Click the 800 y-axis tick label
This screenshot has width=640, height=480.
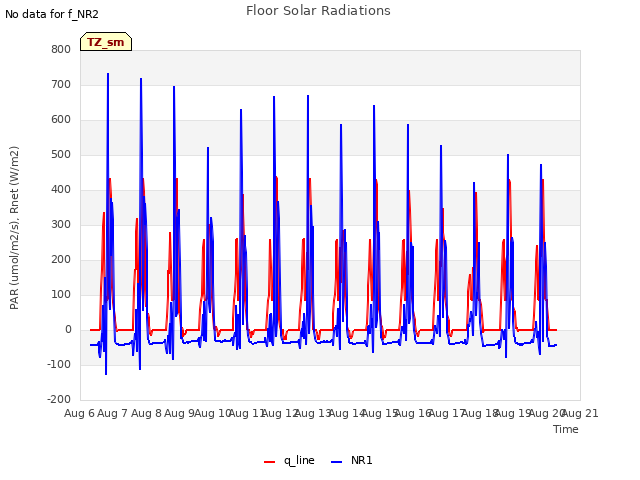click(61, 49)
